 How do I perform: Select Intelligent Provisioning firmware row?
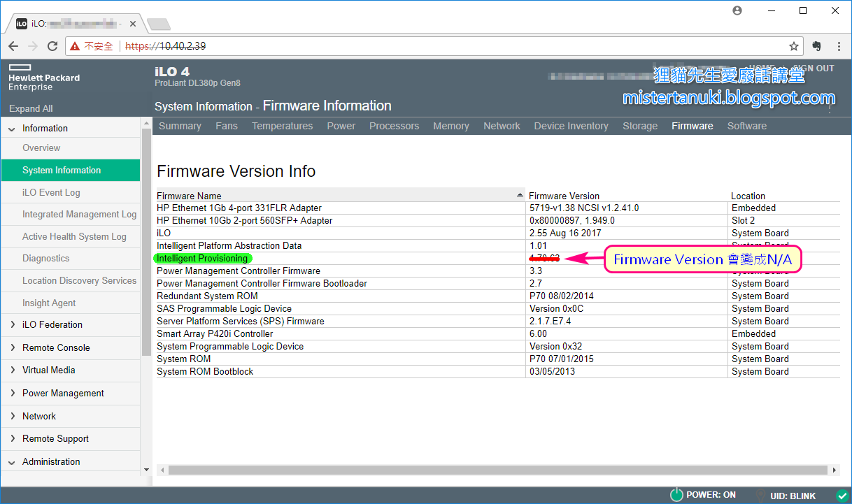click(x=498, y=259)
